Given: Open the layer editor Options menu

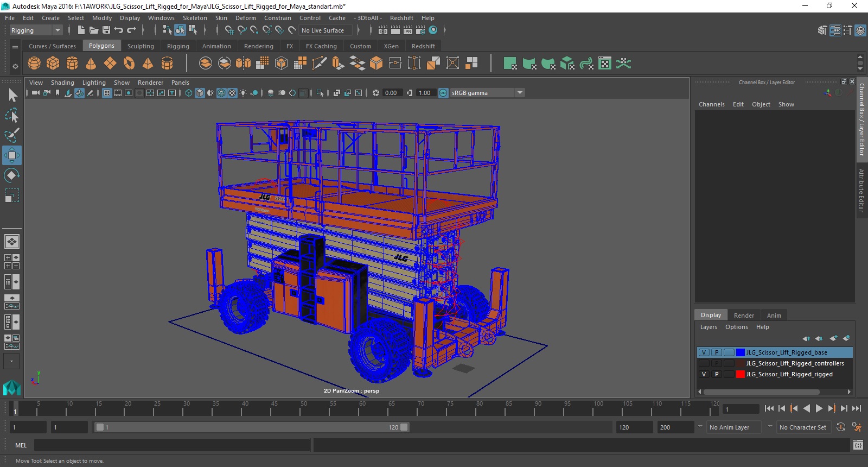Looking at the screenshot, I should (736, 327).
